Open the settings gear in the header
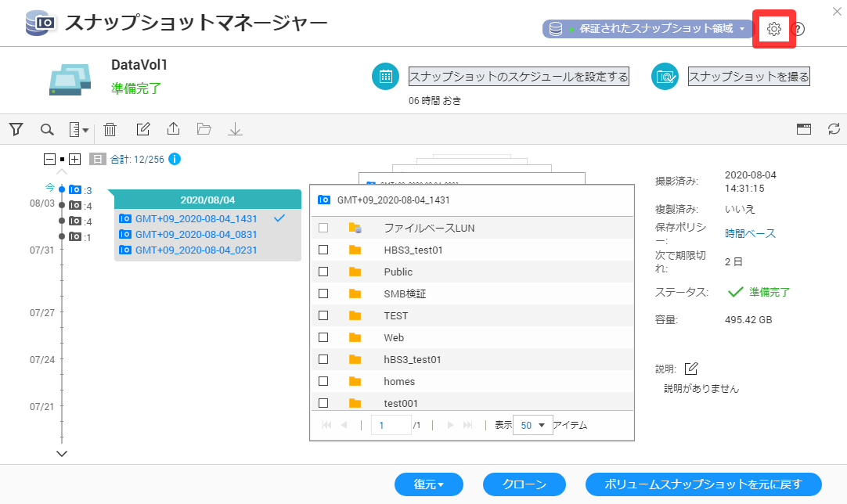The width and height of the screenshot is (847, 504). point(773,29)
